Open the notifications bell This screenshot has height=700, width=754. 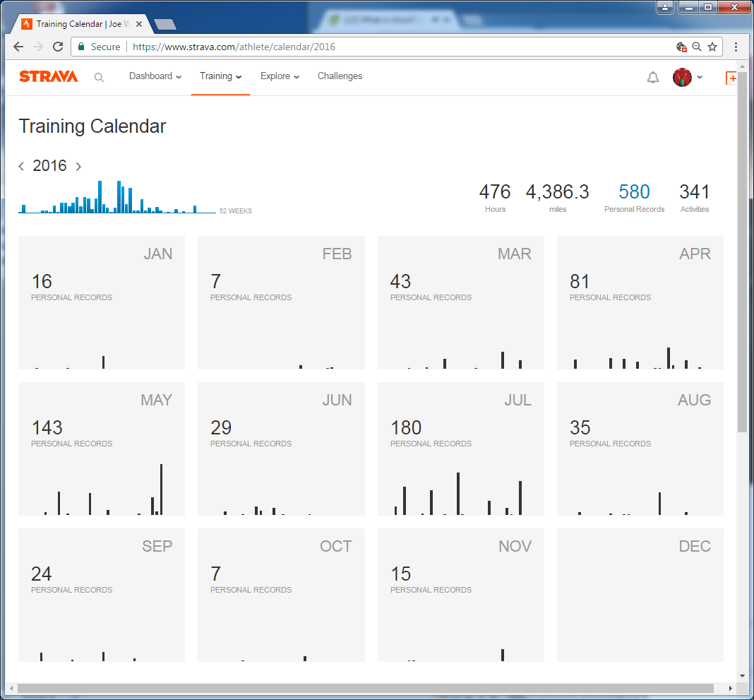pos(653,78)
